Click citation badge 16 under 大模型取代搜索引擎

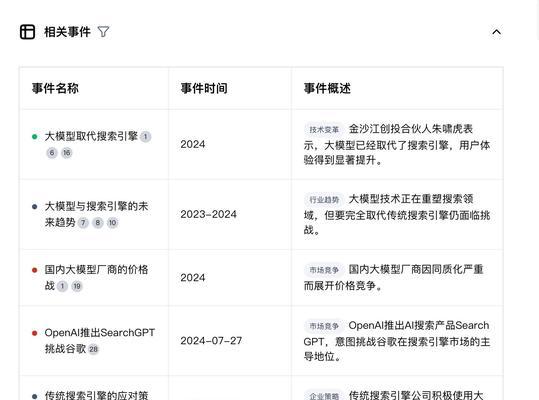[67, 153]
